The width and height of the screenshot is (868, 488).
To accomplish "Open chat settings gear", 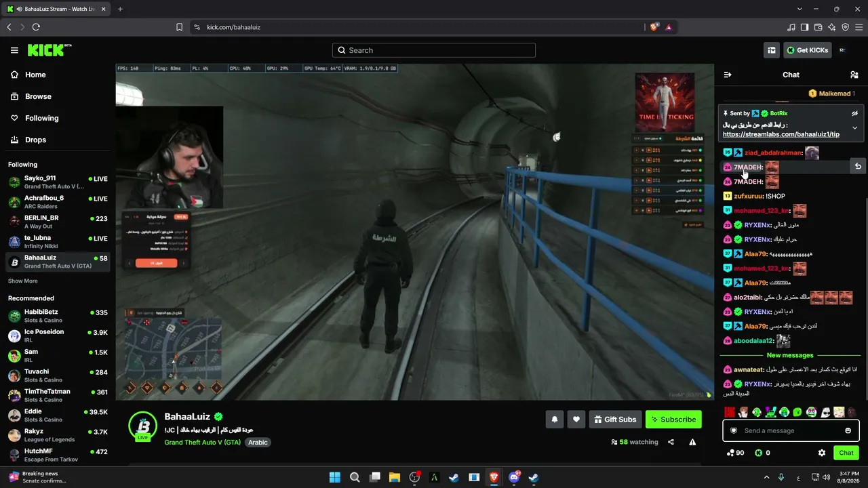I will pos(822,453).
